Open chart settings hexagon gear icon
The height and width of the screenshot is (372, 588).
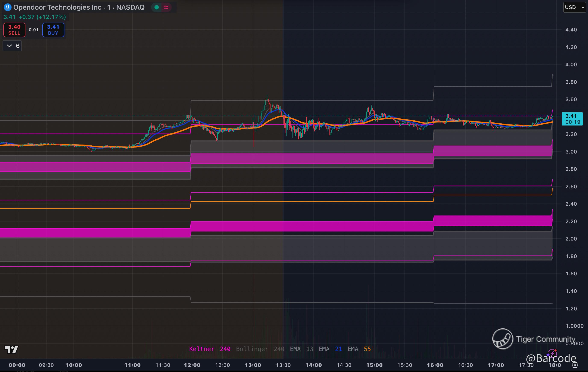[575, 365]
